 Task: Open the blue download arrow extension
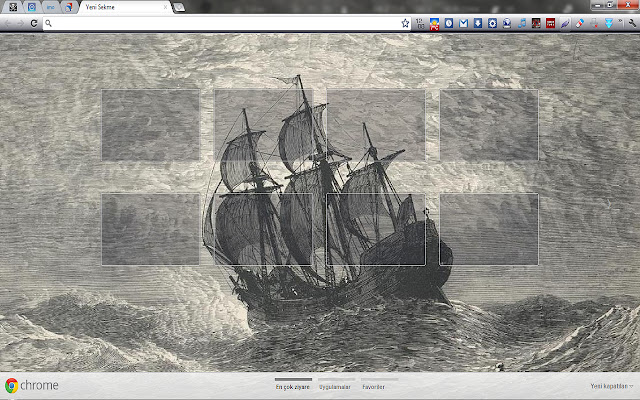click(x=478, y=23)
